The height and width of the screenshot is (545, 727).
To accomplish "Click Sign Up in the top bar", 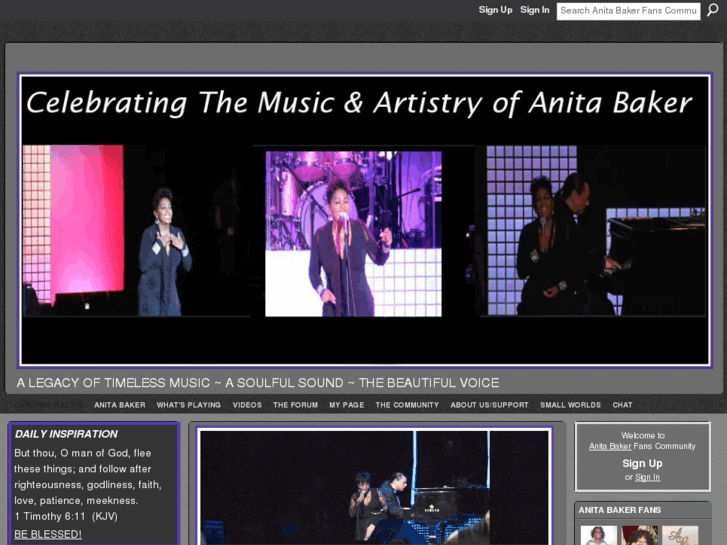I will (x=495, y=10).
